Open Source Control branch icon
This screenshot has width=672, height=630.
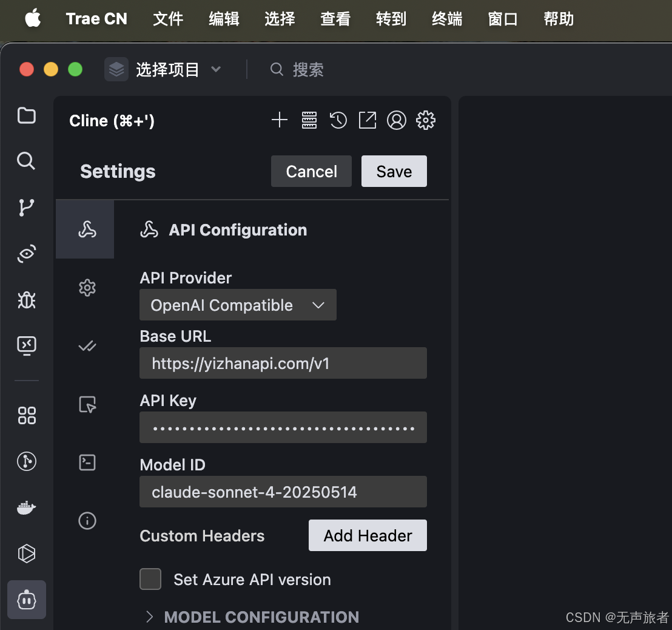coord(26,208)
